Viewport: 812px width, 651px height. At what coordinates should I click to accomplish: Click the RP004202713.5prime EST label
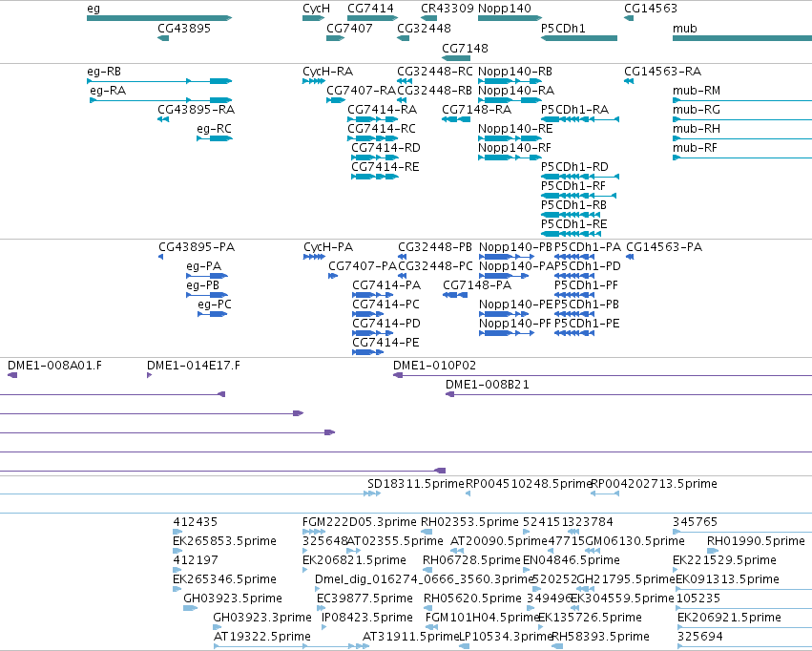coord(654,484)
